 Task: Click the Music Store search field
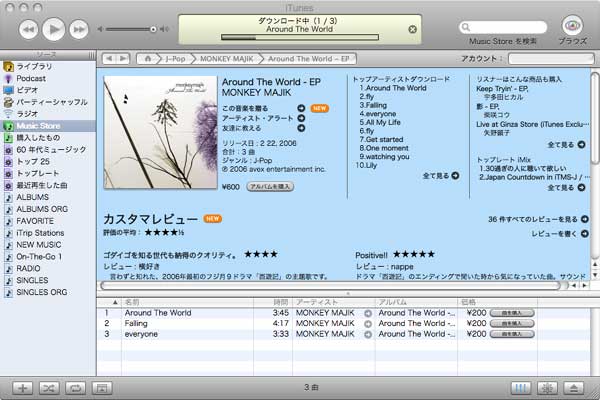click(x=503, y=27)
